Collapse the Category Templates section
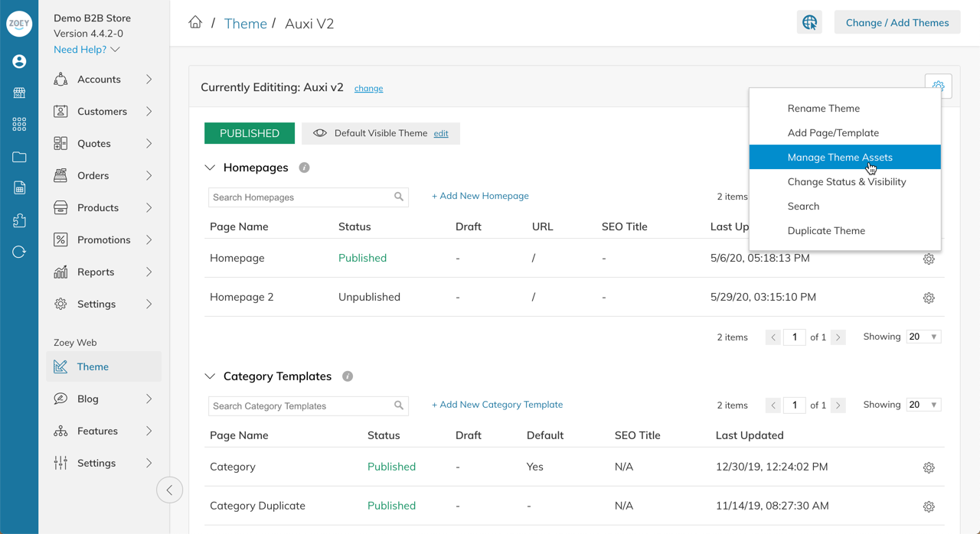 (210, 376)
